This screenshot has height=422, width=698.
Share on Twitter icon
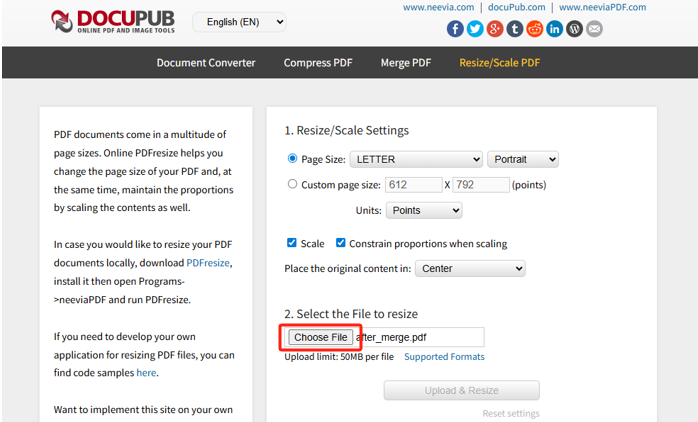475,29
